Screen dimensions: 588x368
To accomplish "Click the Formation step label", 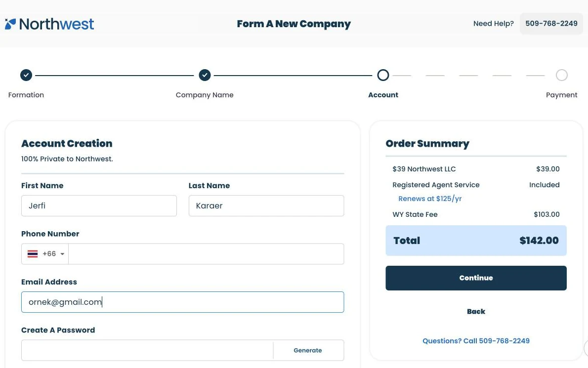I will 26,95.
